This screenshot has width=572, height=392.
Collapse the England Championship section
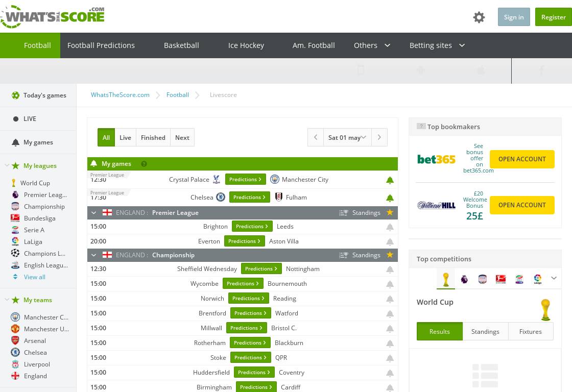click(93, 255)
